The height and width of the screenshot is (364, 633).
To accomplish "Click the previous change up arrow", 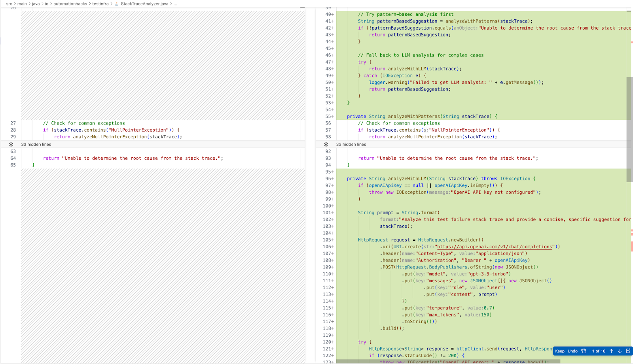I will click(x=611, y=351).
